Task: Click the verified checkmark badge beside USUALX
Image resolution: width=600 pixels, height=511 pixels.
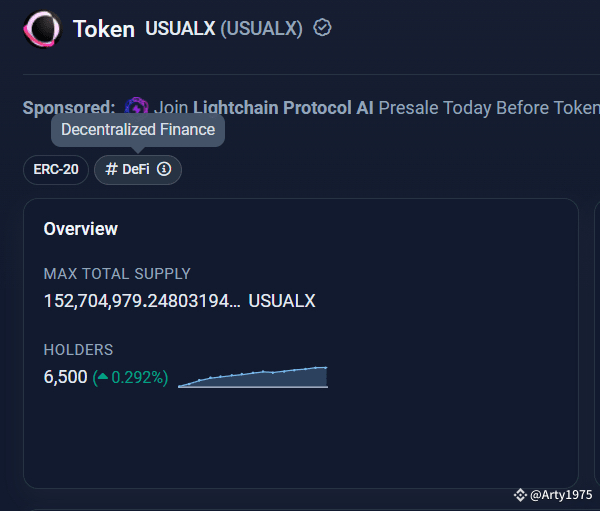Action: pos(322,28)
